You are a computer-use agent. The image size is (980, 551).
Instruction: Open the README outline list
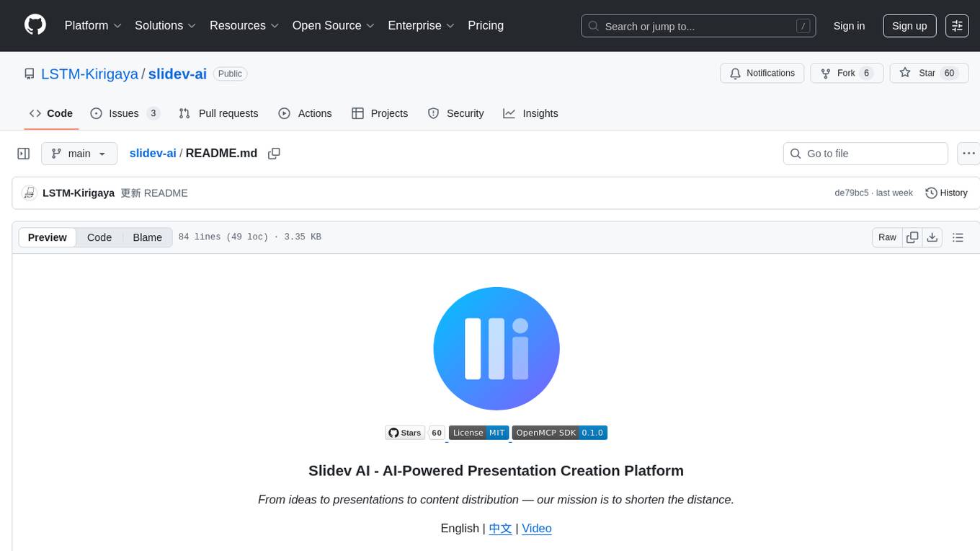(958, 237)
